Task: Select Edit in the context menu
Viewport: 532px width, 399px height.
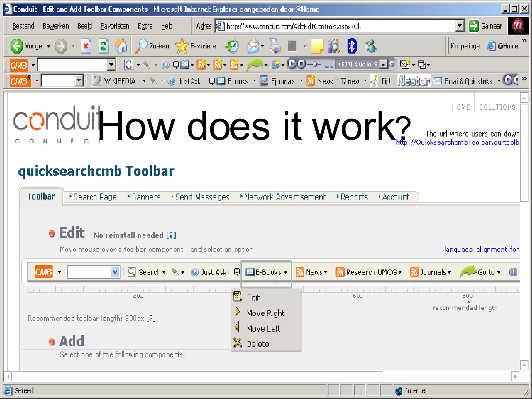Action: [266, 297]
